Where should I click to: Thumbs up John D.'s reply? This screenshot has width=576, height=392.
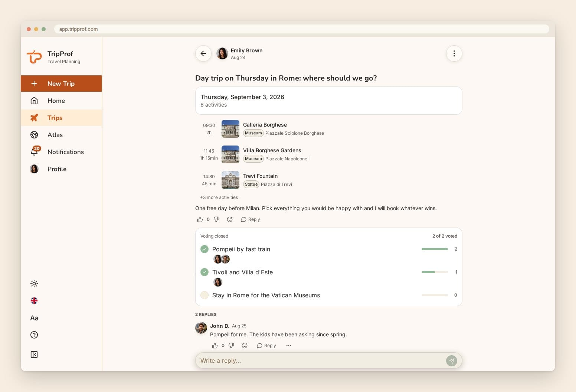tap(215, 346)
